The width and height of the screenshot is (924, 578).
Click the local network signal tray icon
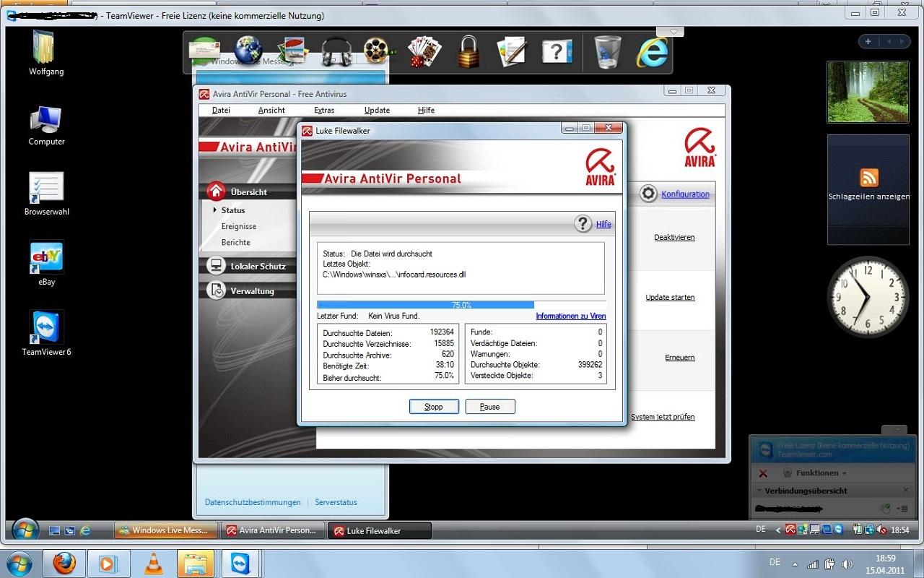click(x=813, y=564)
